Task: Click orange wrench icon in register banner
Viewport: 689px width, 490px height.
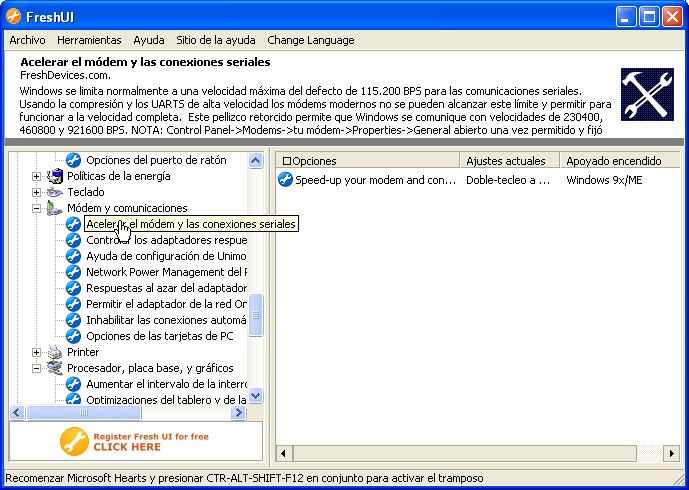Action: pyautogui.click(x=74, y=441)
